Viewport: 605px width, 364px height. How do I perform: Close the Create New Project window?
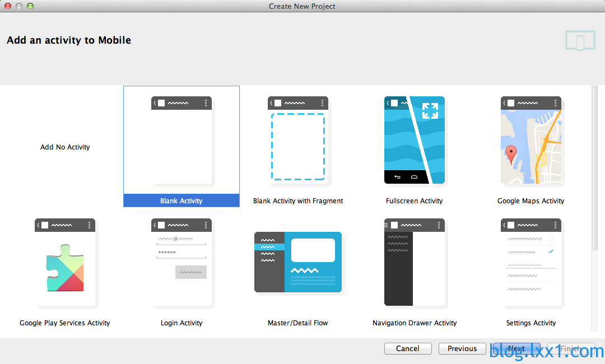(x=8, y=6)
